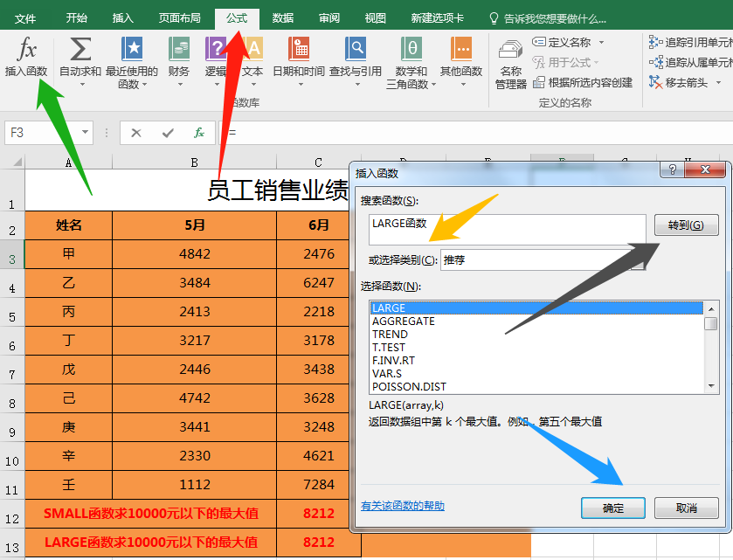The height and width of the screenshot is (560, 733).
Task: Click the Cancel (取消) button
Action: pos(686,508)
